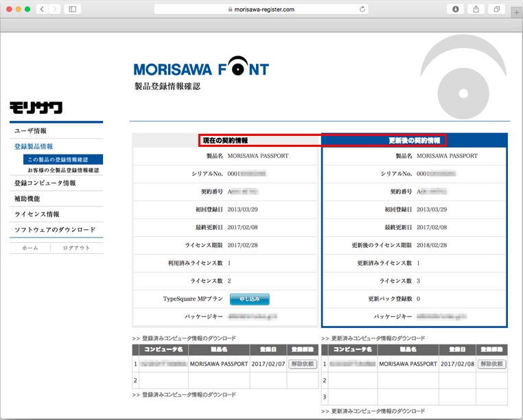Go to ホーム link in sidebar
The image size is (523, 420).
30,248
